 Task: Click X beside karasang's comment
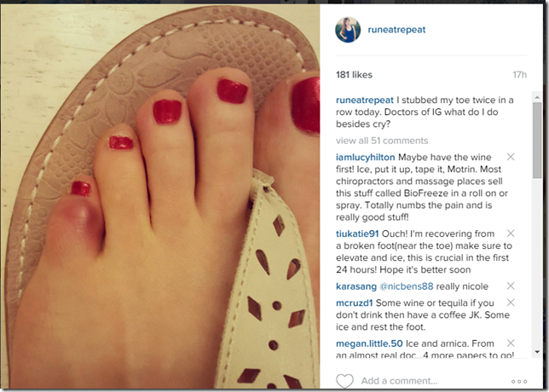click(x=511, y=286)
